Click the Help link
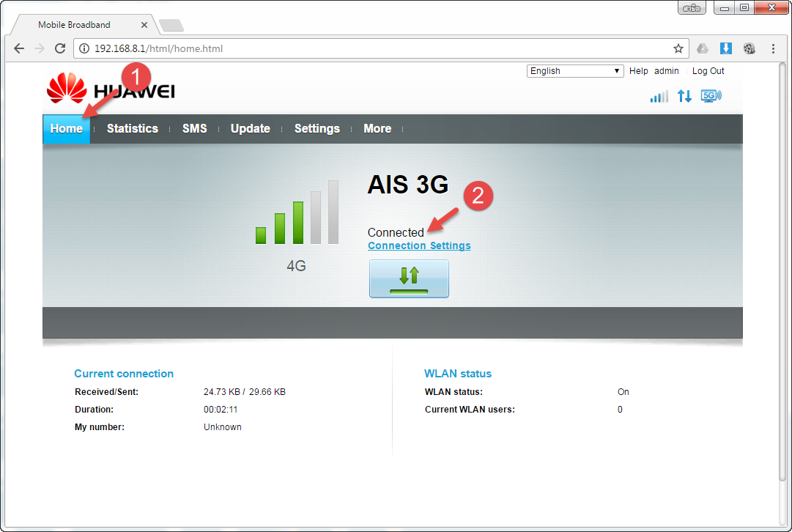This screenshot has width=792, height=532. pos(638,71)
